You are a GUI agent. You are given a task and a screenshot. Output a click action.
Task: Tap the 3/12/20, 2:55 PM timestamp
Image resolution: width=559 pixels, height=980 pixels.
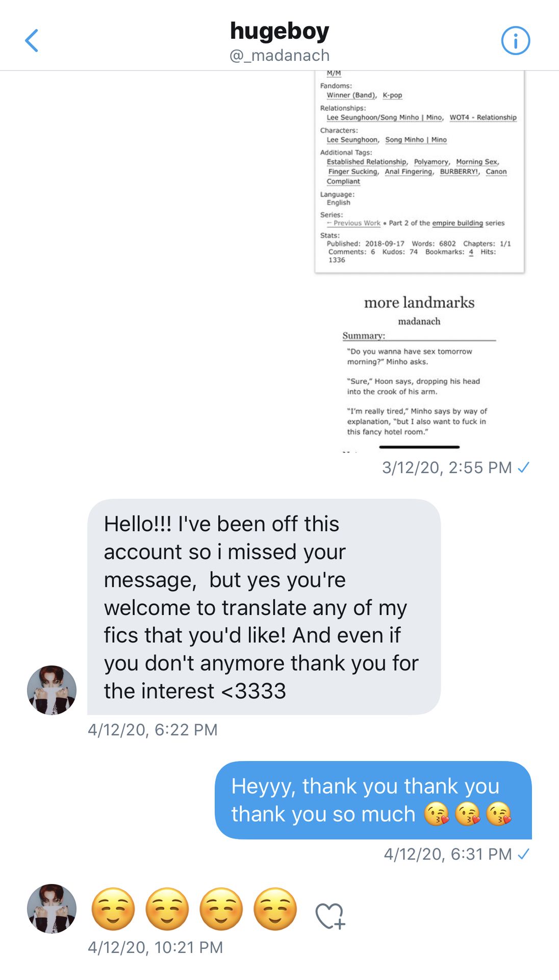click(447, 468)
